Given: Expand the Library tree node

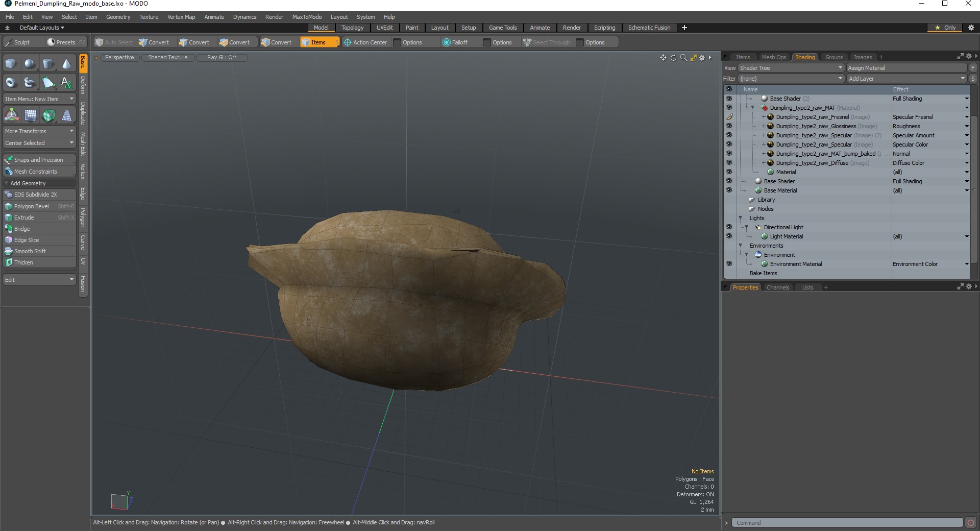Looking at the screenshot, I should tap(752, 200).
